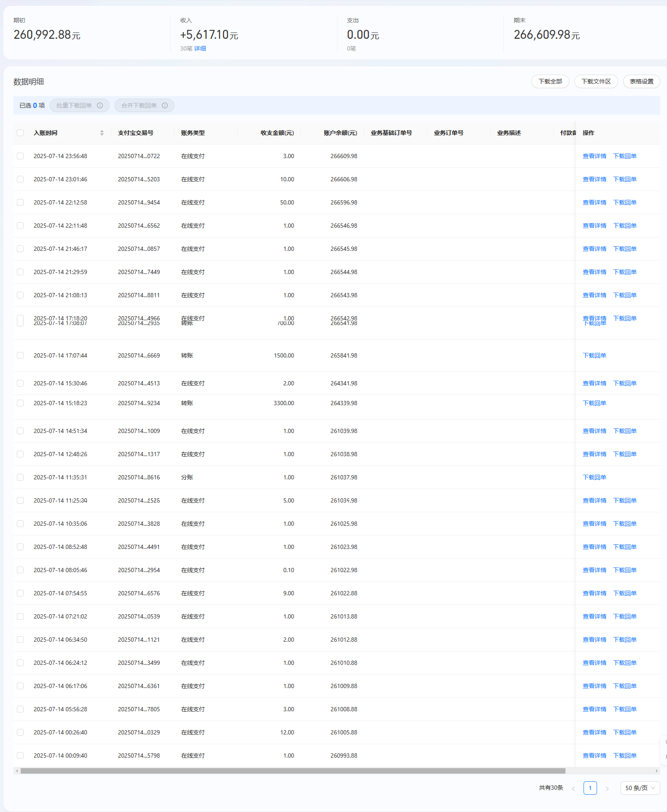667x812 pixels.
Task: Check the row dated 2025-07-14 08:05:46
Action: 20,570
